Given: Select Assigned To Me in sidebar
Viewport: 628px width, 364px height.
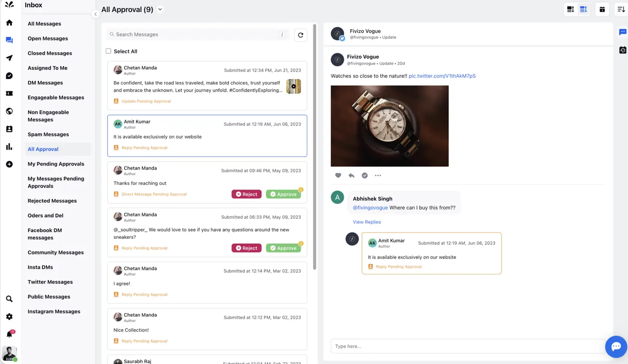Looking at the screenshot, I should [x=47, y=68].
